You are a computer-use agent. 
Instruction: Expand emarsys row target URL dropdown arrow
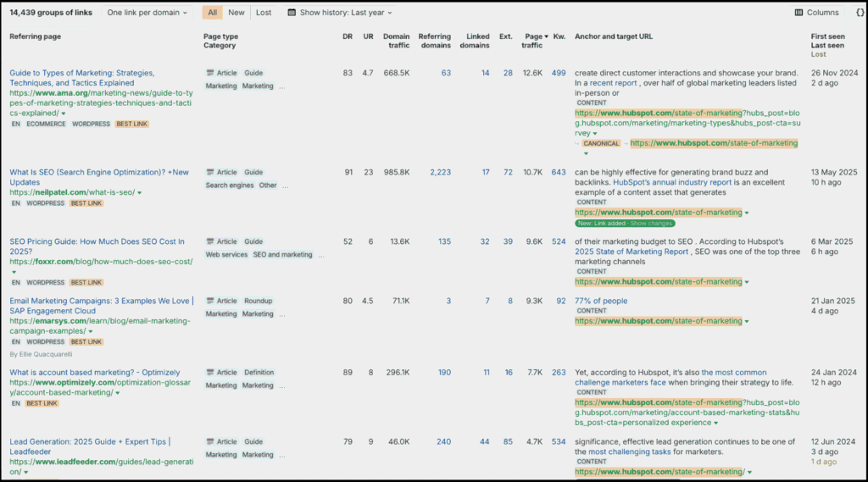pos(747,322)
